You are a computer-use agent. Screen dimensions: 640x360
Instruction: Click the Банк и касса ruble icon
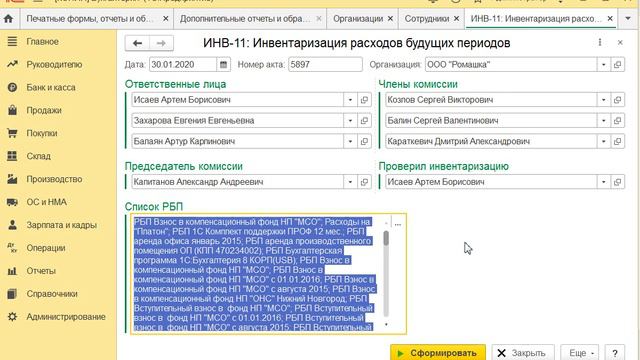coord(12,87)
